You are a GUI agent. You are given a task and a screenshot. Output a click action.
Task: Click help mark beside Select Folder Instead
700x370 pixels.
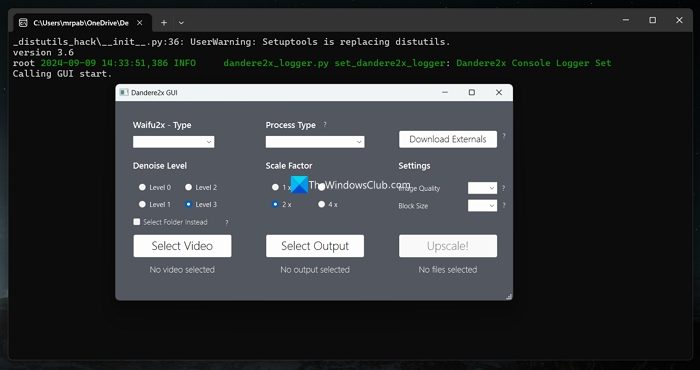pyautogui.click(x=227, y=222)
